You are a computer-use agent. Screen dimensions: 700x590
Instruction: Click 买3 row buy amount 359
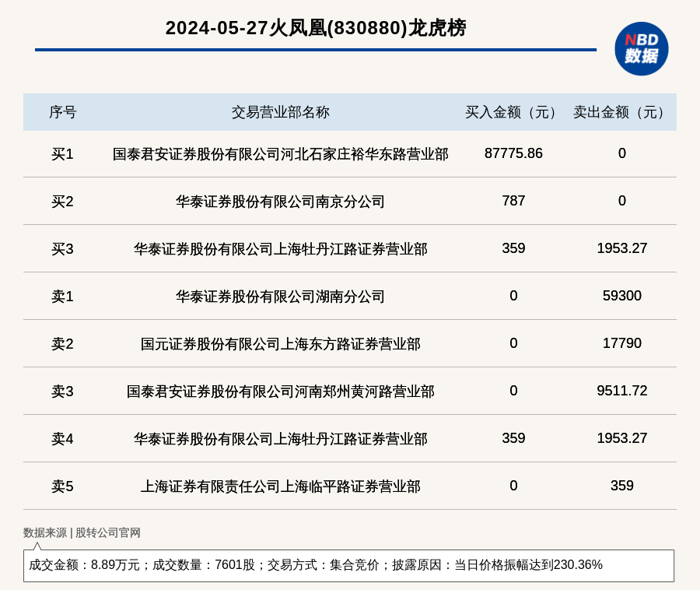coord(513,248)
